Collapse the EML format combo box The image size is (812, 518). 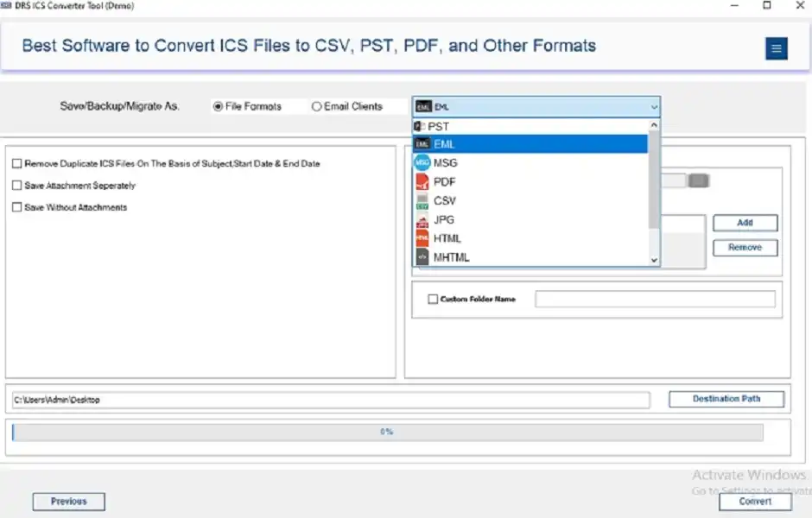pyautogui.click(x=536, y=106)
